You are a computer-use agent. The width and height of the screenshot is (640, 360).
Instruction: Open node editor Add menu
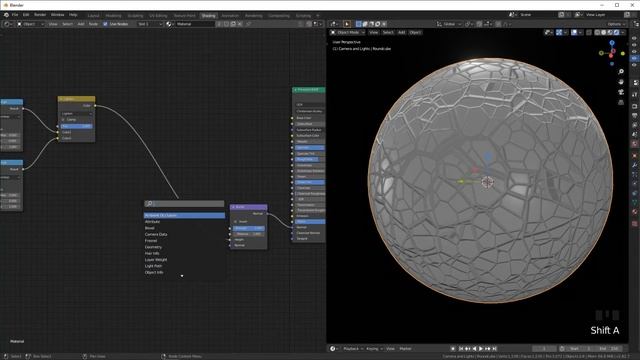point(81,24)
